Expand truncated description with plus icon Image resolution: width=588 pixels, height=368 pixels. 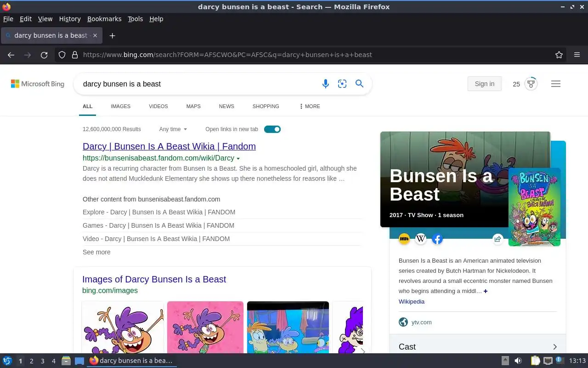(486, 291)
